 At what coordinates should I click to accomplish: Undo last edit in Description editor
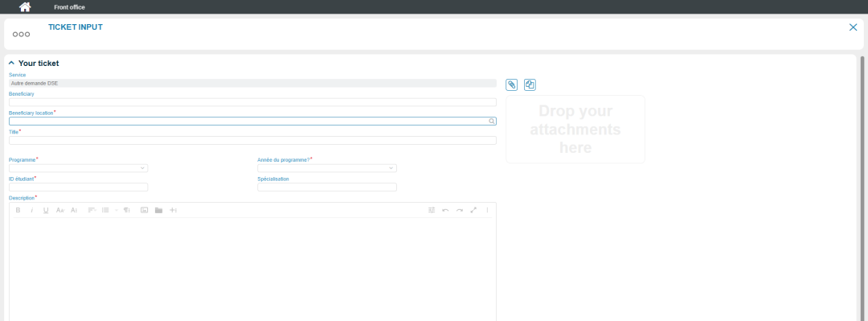[445, 210]
